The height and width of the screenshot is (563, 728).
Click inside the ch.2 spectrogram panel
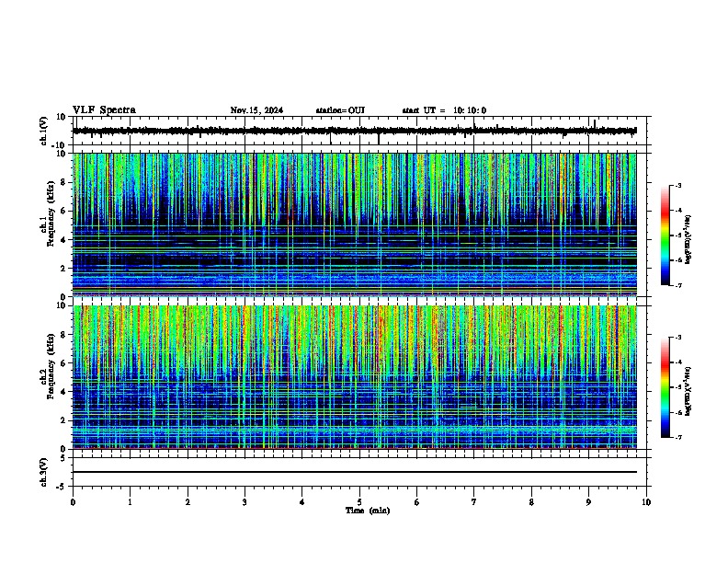[354, 377]
